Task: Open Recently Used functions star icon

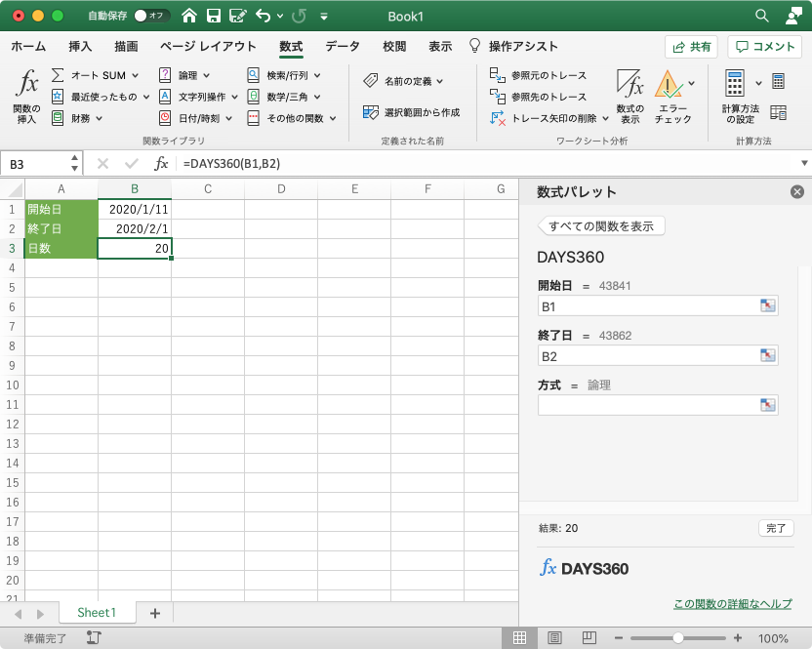Action: (x=58, y=97)
